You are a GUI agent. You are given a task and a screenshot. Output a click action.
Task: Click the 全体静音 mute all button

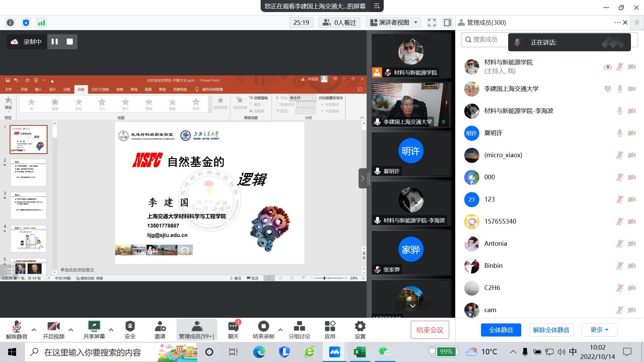pos(501,330)
